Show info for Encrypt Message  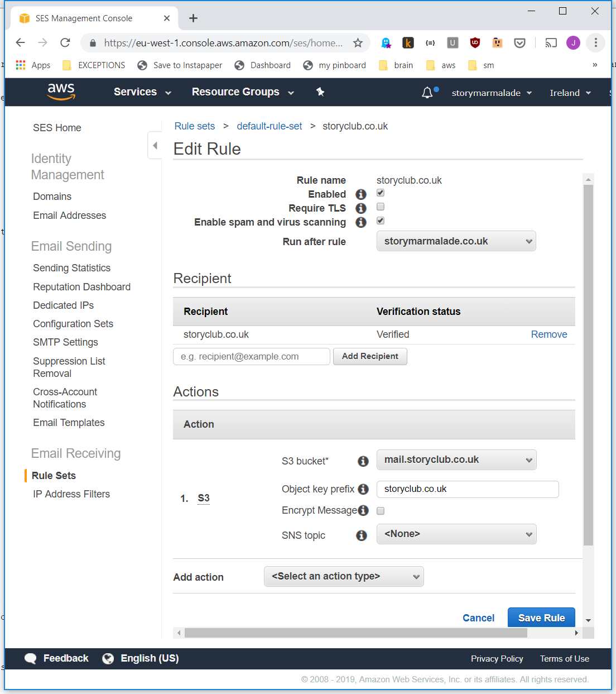[363, 510]
